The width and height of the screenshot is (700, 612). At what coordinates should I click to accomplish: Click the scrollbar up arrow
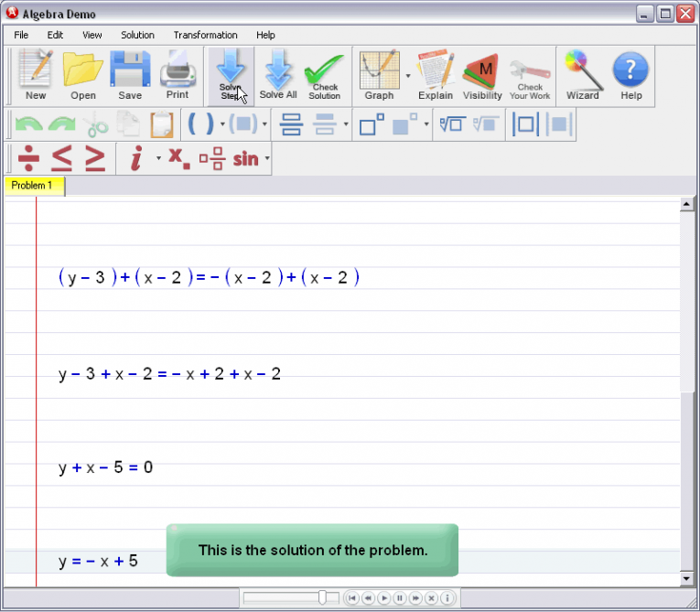coord(686,204)
